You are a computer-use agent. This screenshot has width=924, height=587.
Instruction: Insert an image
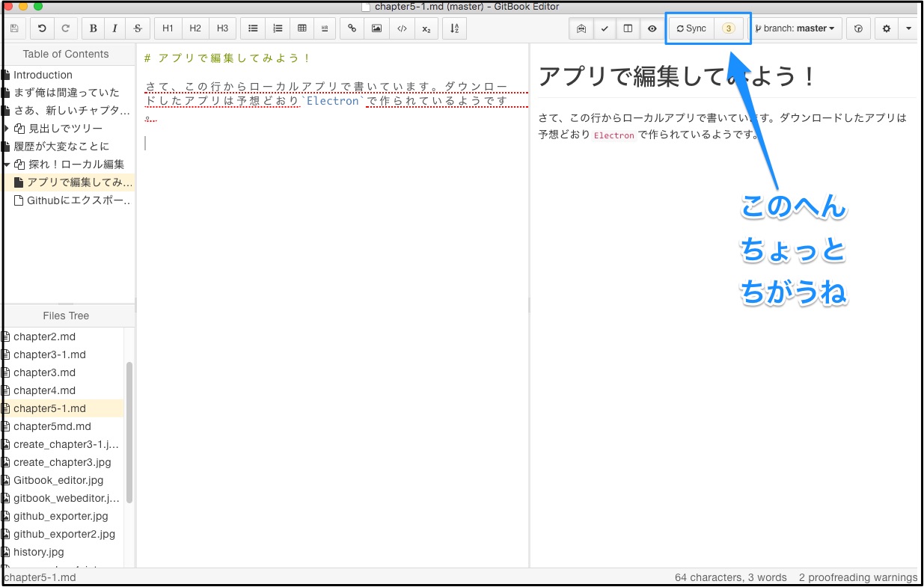click(x=376, y=28)
